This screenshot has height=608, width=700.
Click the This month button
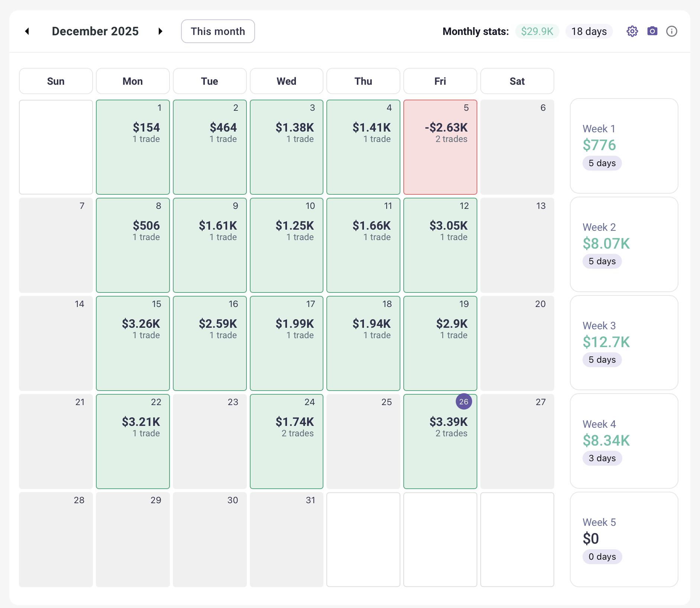tap(218, 31)
